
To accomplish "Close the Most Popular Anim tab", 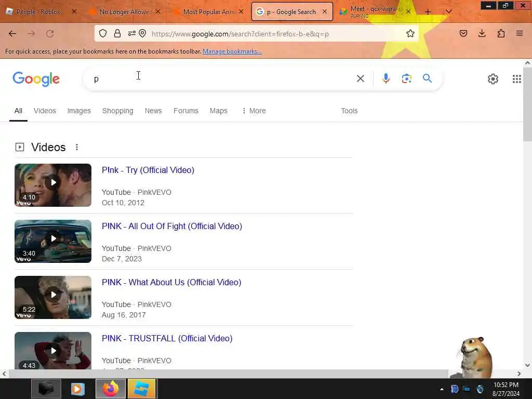I will (241, 11).
